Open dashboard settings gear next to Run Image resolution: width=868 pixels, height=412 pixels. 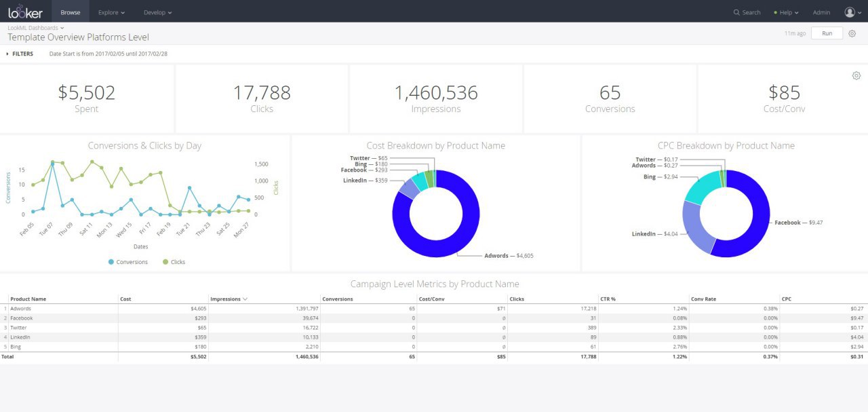pos(852,33)
